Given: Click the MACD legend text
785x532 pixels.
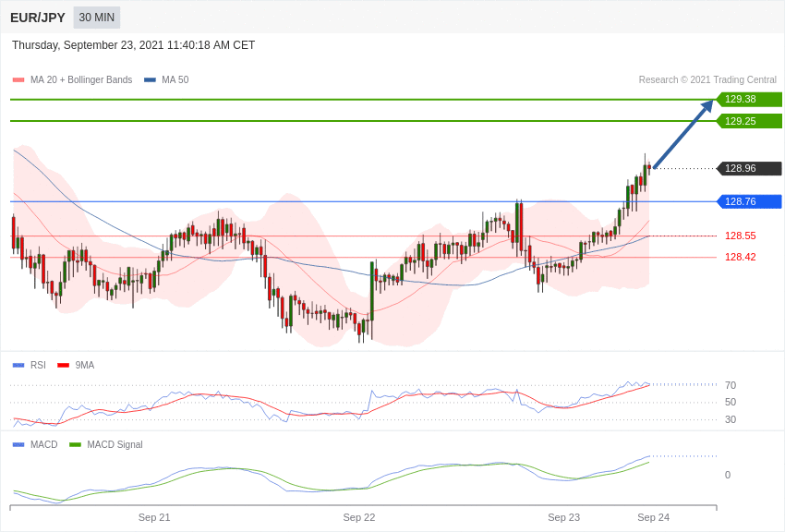Looking at the screenshot, I should tap(44, 444).
